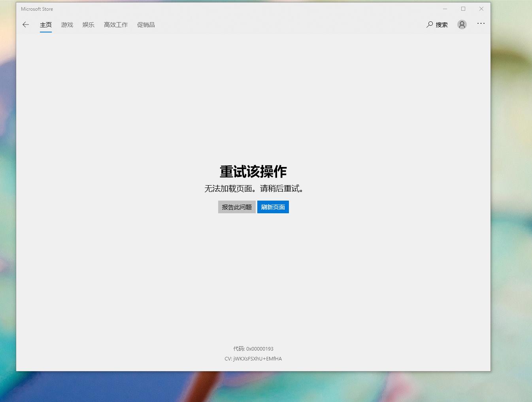Image resolution: width=532 pixels, height=402 pixels.
Task: Click the 无法加载页面。请稍后重试。 message
Action: pos(253,188)
